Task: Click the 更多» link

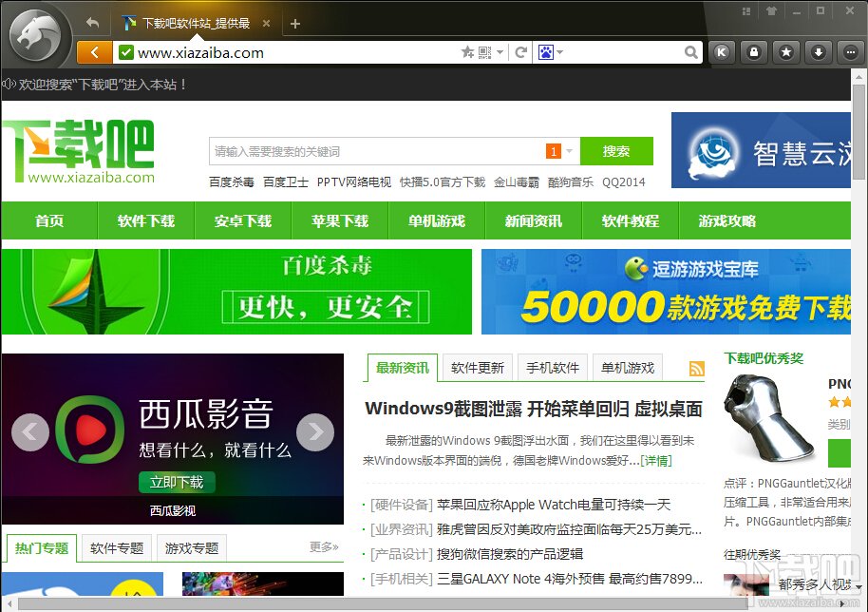Action: (x=324, y=547)
